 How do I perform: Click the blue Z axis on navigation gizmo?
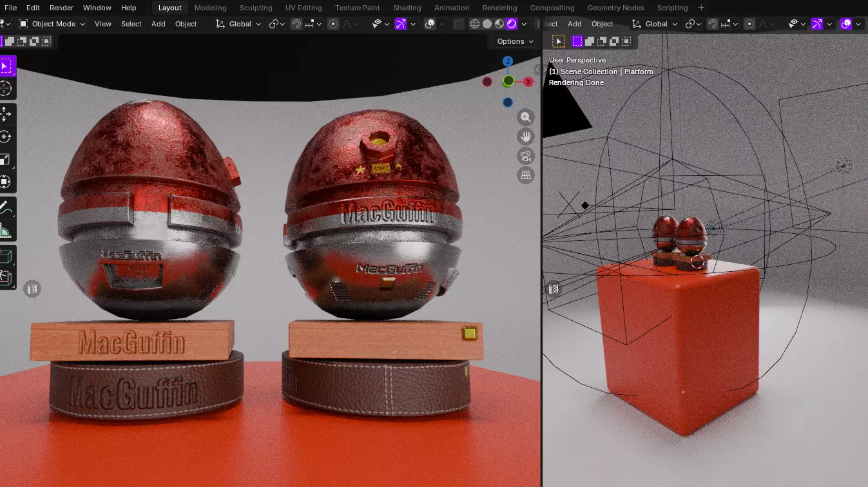click(508, 61)
